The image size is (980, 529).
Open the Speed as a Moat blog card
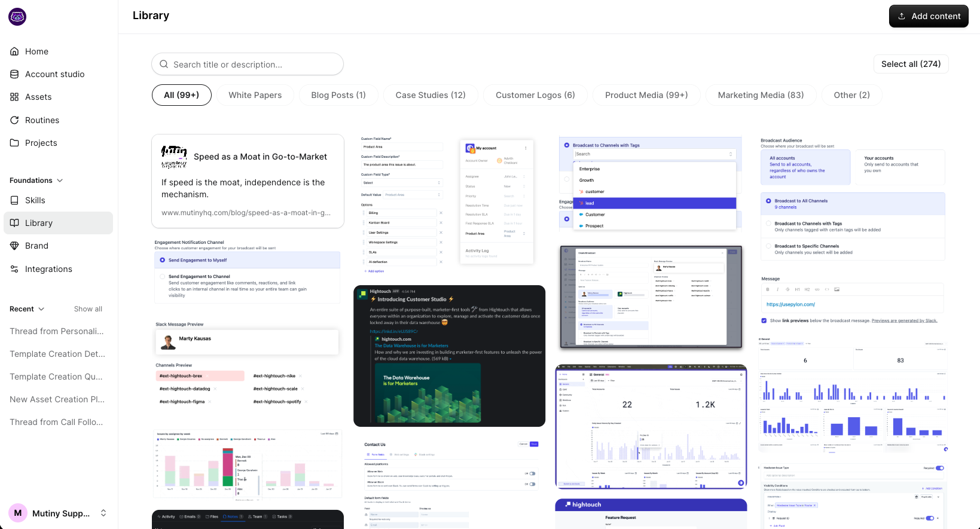coord(248,181)
